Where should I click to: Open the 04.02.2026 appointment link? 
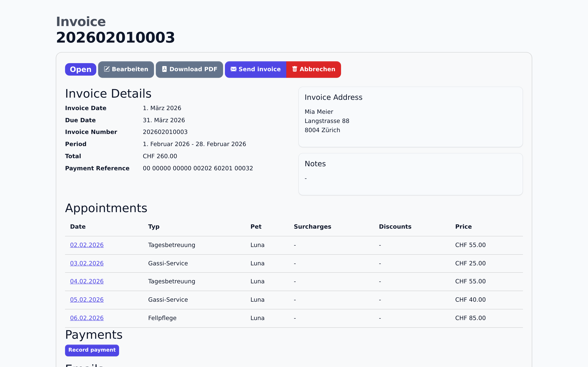coord(87,281)
